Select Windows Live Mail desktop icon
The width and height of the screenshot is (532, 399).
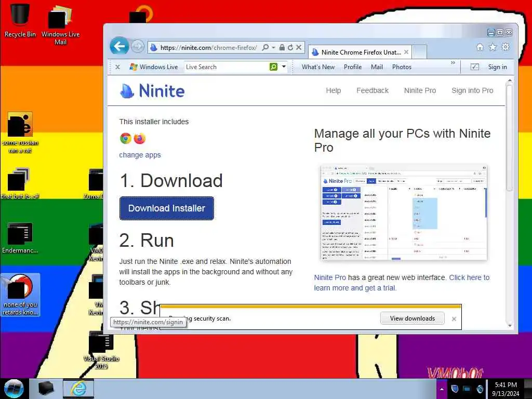60,24
